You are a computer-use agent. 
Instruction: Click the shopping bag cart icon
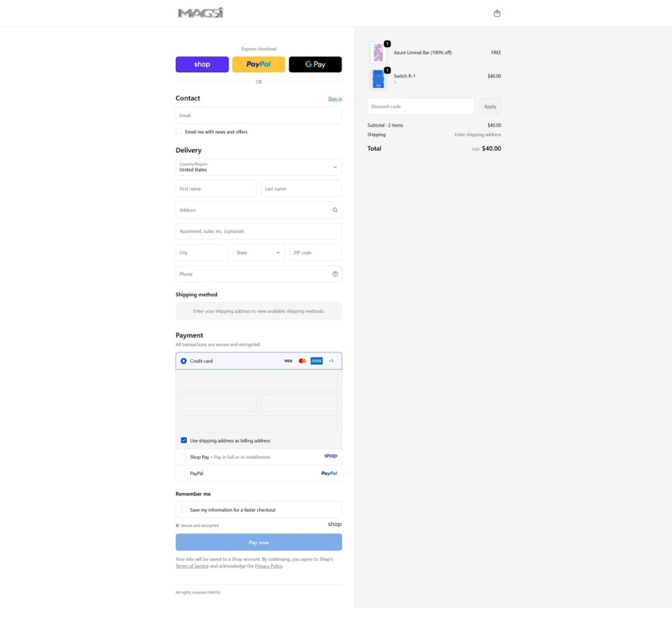[x=497, y=13]
